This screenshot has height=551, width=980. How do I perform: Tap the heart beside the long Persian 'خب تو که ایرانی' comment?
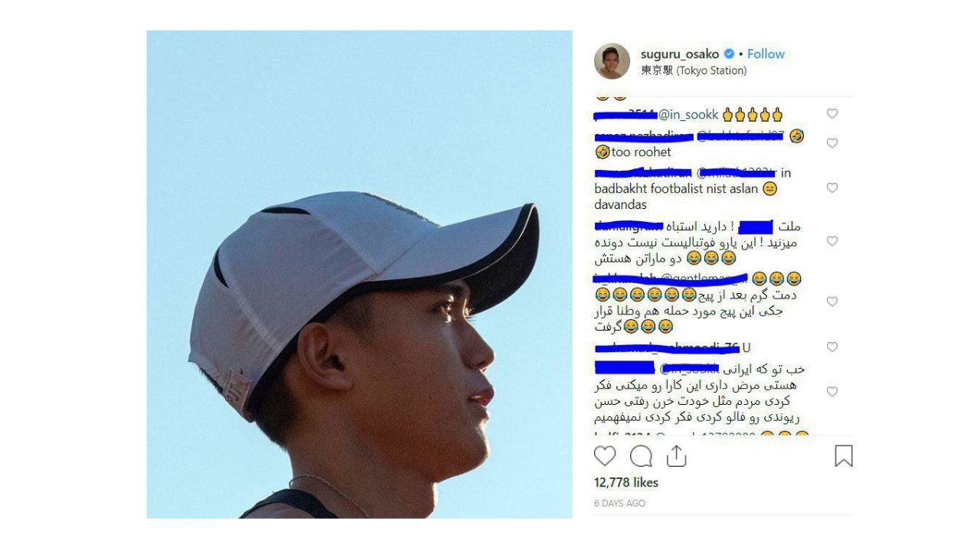832,392
